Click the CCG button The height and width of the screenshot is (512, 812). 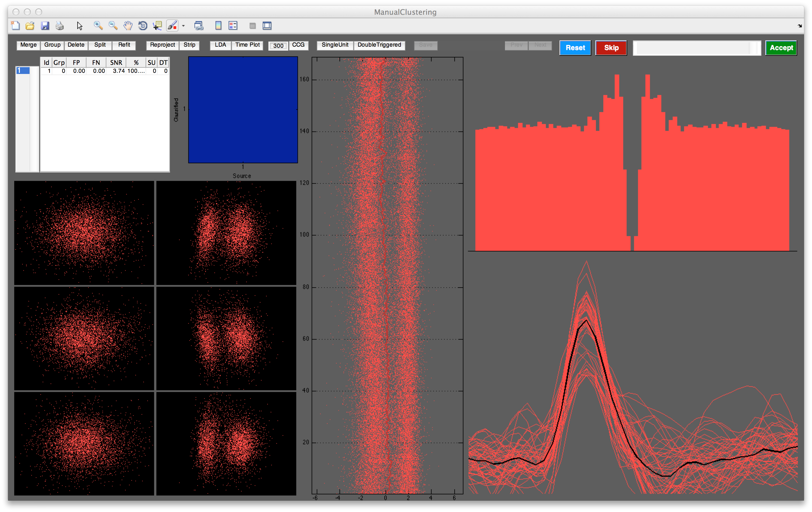pos(299,45)
